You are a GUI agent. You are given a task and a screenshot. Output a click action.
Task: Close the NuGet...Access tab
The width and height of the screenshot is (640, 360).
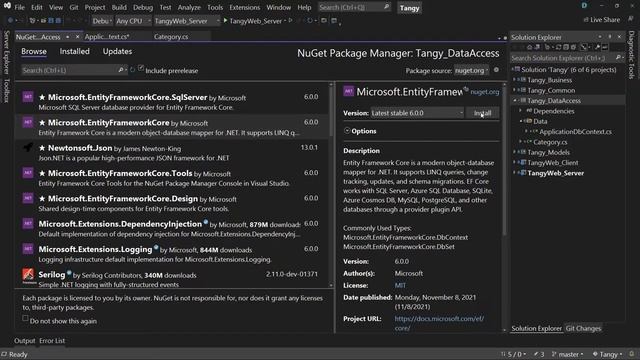77,37
